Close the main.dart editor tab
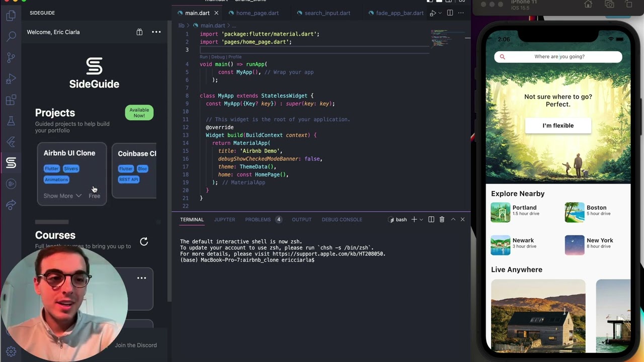 point(216,13)
